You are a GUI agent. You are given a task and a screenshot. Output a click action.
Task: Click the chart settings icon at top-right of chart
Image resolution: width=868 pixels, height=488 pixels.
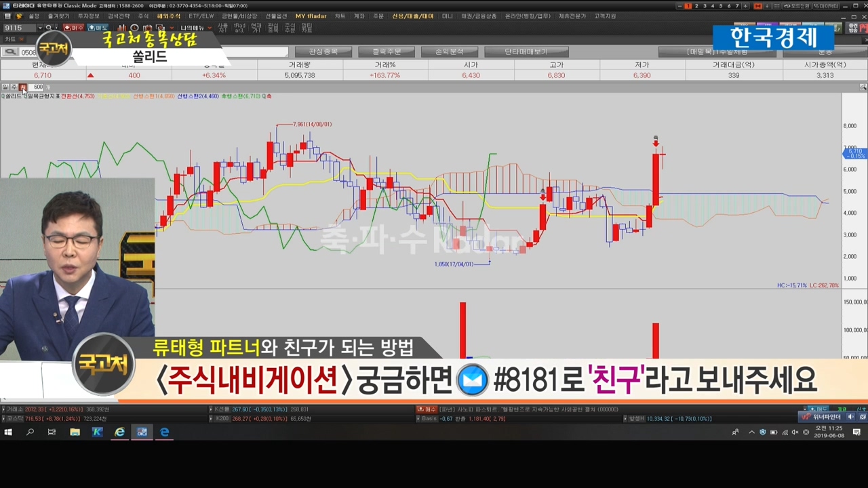[863, 87]
